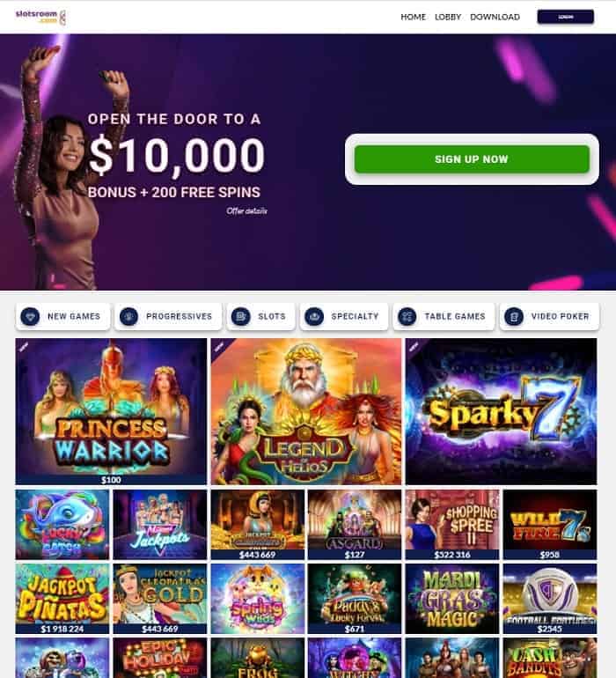Launch the Princess Warrior game
Image resolution: width=616 pixels, height=678 pixels.
[111, 411]
